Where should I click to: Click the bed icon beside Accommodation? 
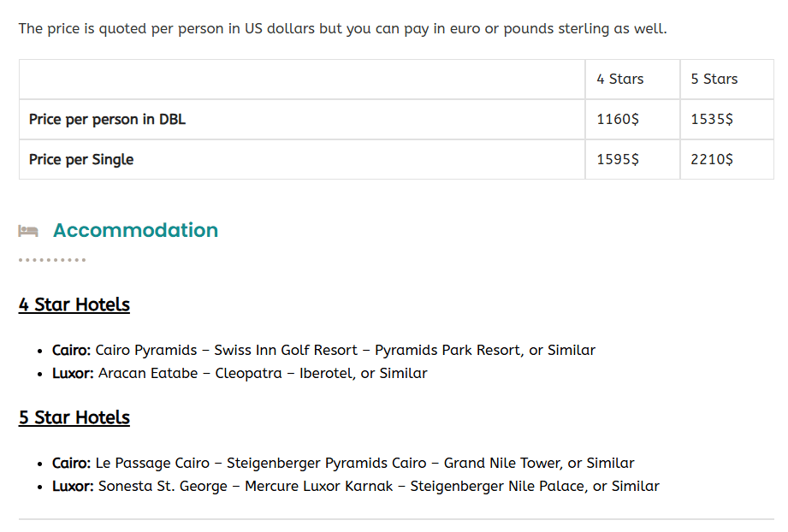pos(28,231)
